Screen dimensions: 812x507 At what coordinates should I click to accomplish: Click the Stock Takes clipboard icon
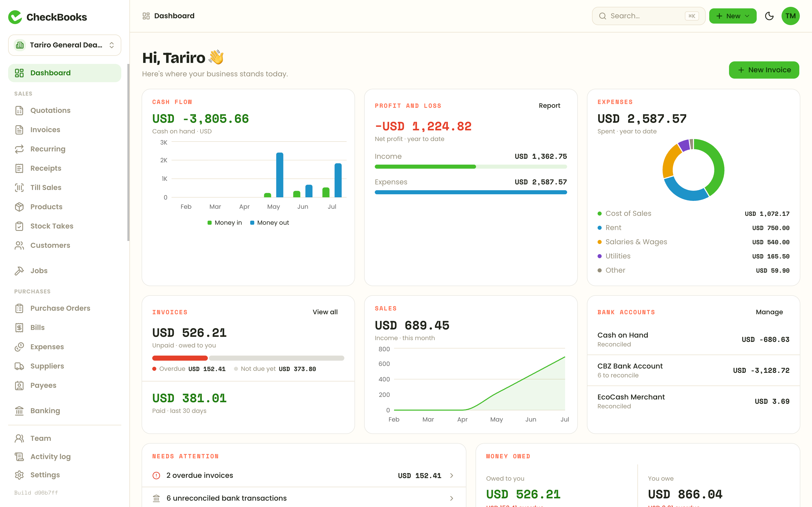pos(19,226)
